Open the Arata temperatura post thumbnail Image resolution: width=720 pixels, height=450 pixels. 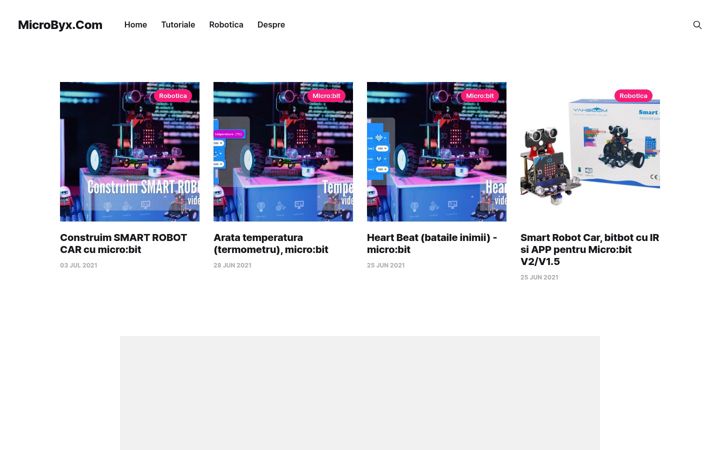[x=283, y=152]
